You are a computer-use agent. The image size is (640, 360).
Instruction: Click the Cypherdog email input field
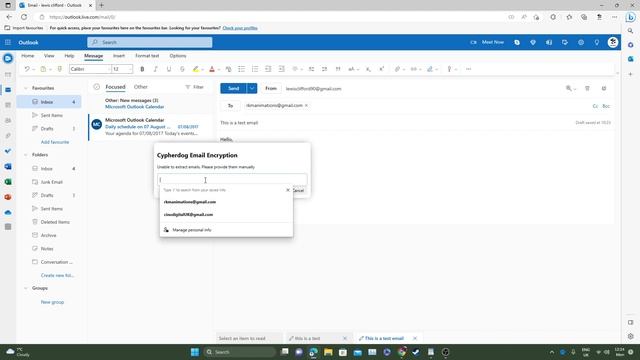[x=232, y=180]
